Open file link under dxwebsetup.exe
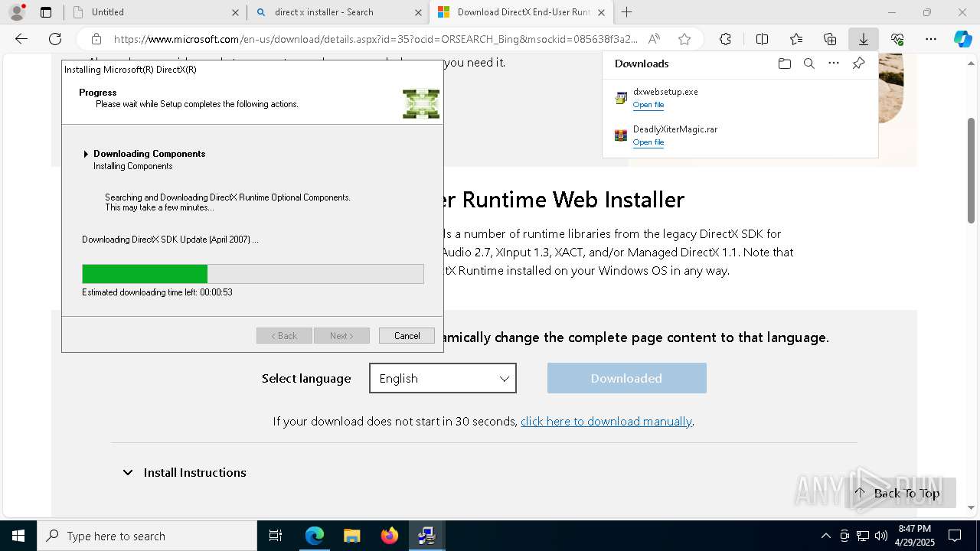980x551 pixels. coord(648,105)
